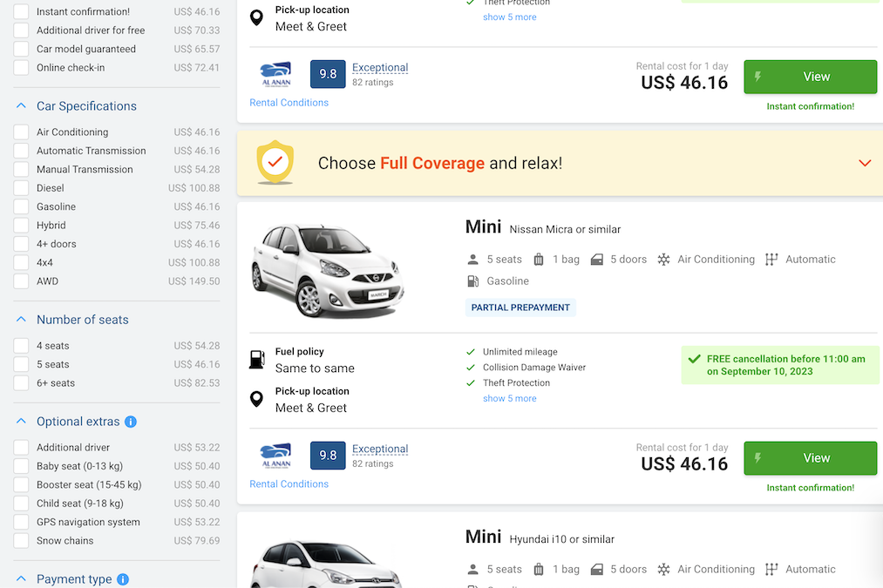The height and width of the screenshot is (588, 883).
Task: Click the 9.8 rating badge in the top card
Action: pos(328,74)
